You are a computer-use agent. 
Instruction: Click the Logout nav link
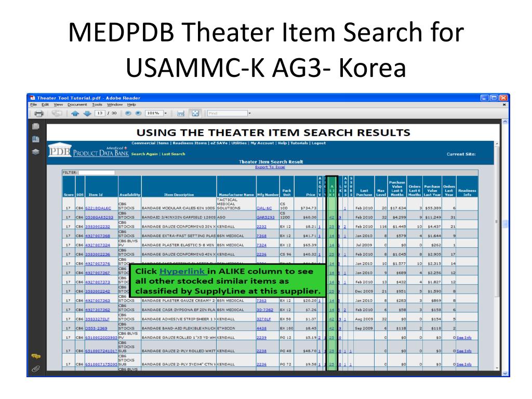tap(318, 143)
